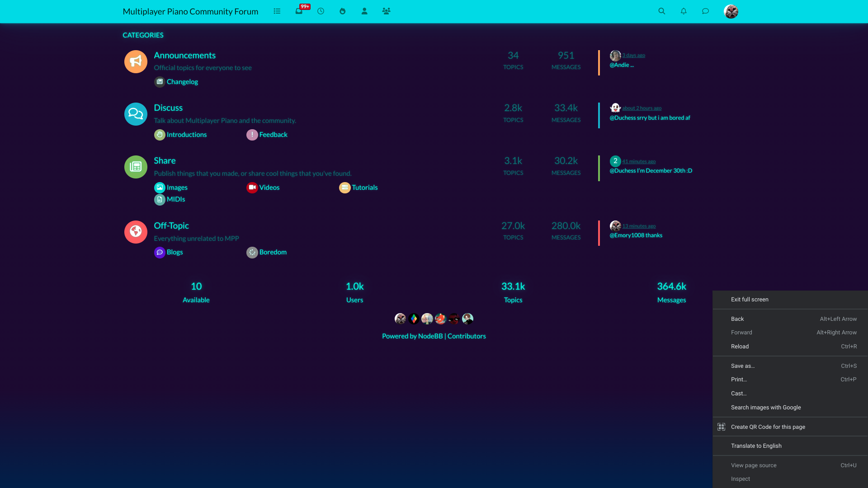868x488 pixels.
Task: Click the search magnifier icon
Action: point(661,11)
